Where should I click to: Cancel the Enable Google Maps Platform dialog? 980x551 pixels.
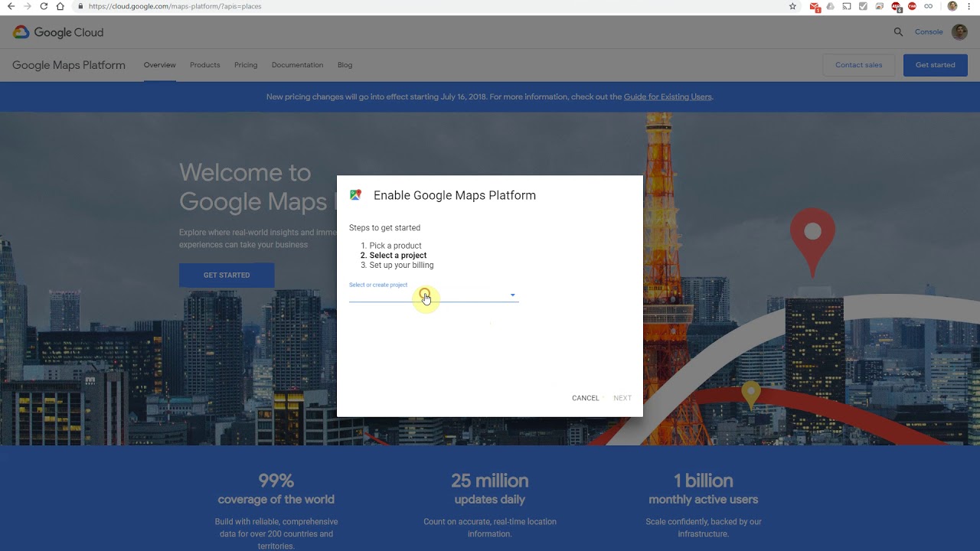click(586, 398)
